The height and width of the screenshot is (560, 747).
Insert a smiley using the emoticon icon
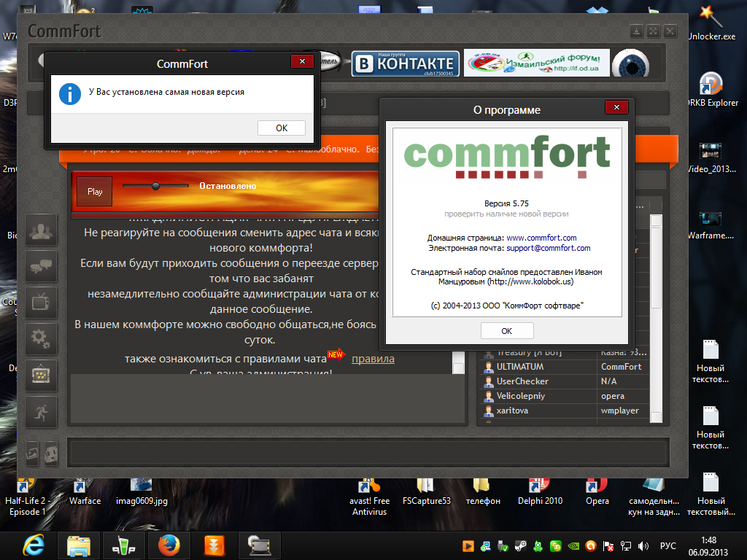point(51,453)
